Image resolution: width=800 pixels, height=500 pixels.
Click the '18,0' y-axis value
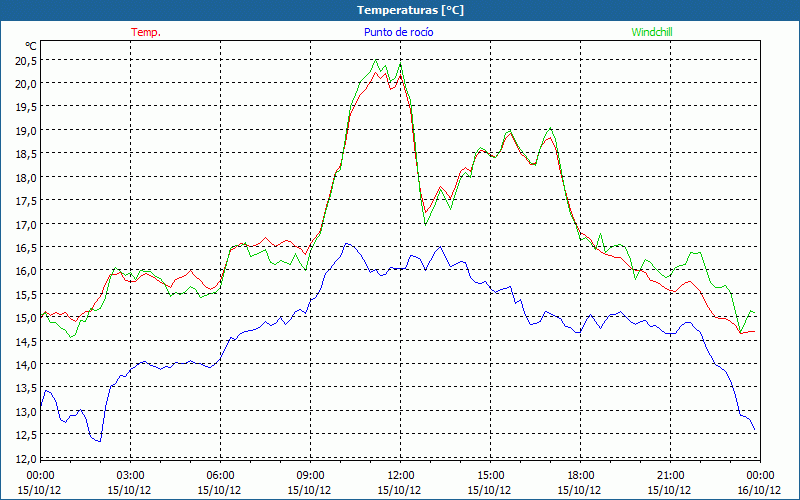pos(26,178)
